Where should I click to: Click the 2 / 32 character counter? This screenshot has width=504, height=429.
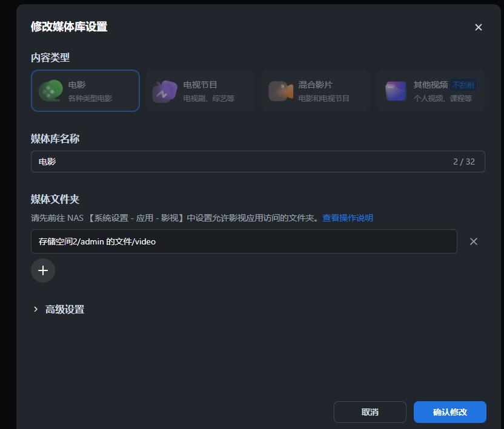pos(464,162)
